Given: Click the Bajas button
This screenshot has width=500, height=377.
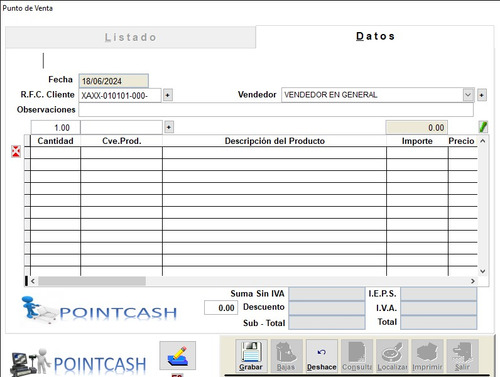Looking at the screenshot, I should click(286, 356).
